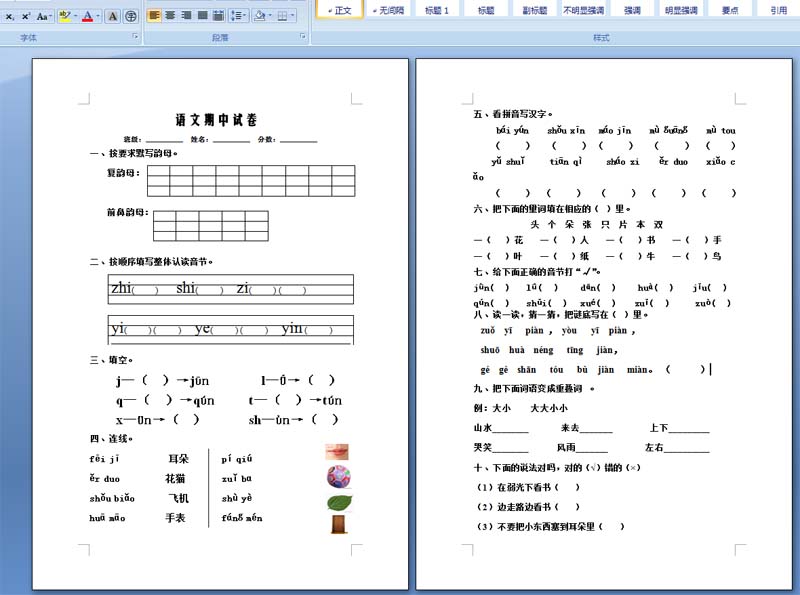Screen dimensions: 800x595
Task: Click the paragraph shading paint bucket
Action: pyautogui.click(x=260, y=16)
